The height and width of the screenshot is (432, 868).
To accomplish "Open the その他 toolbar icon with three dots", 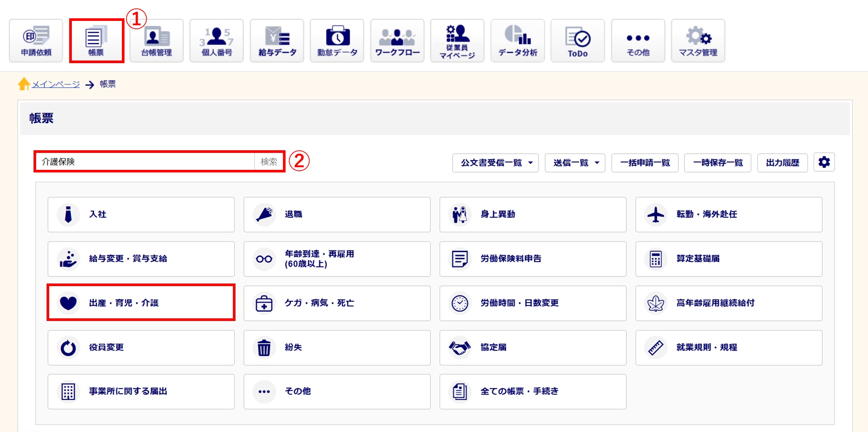I will pos(638,40).
